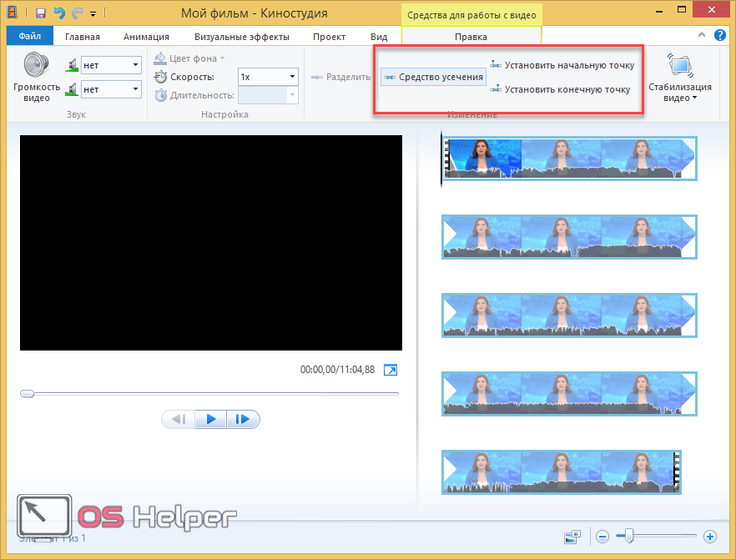Click the preview seek bar slider
This screenshot has height=560, width=736.
click(28, 393)
